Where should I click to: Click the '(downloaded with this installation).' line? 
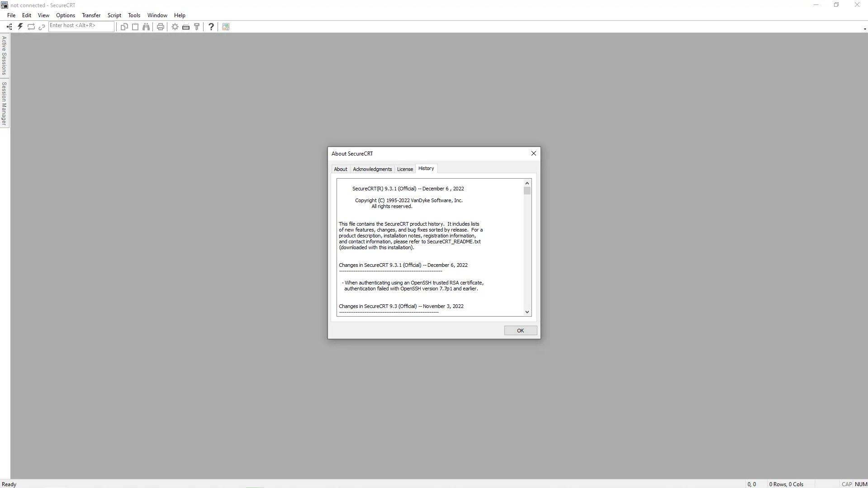coord(376,247)
